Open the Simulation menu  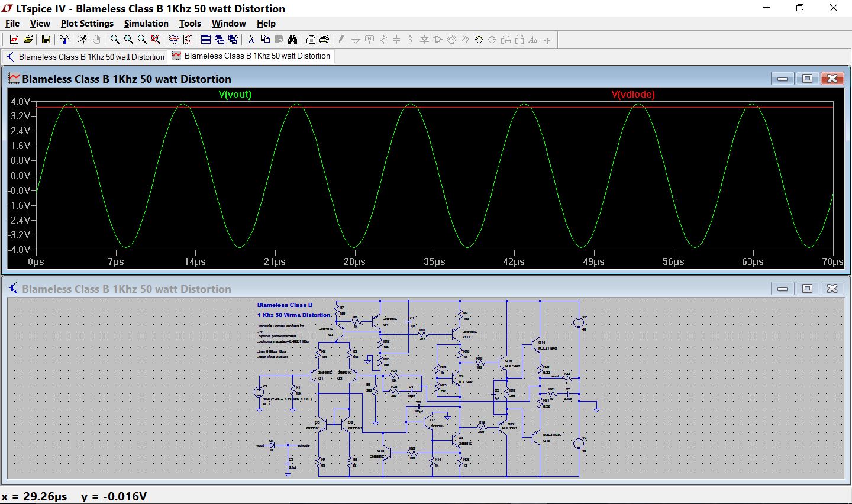click(x=146, y=24)
